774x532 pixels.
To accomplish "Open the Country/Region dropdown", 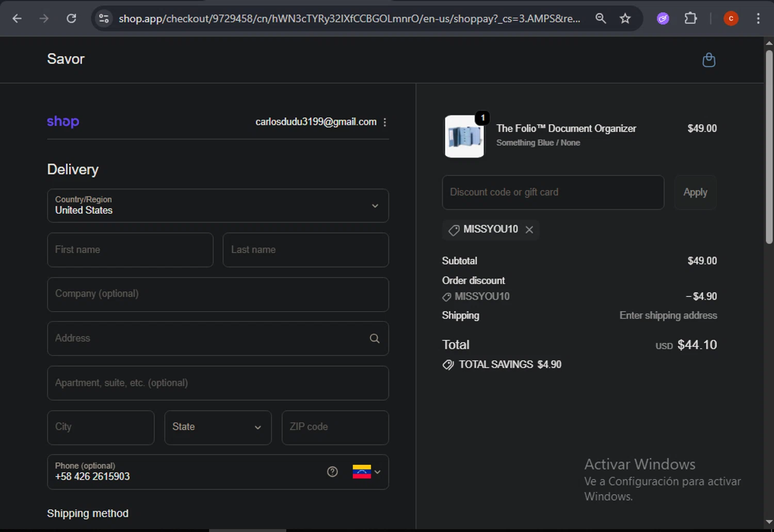I will tap(218, 205).
